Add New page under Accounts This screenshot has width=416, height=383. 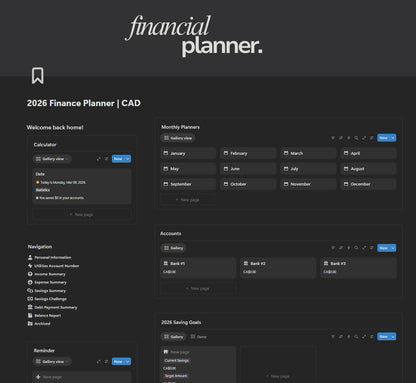pyautogui.click(x=198, y=288)
